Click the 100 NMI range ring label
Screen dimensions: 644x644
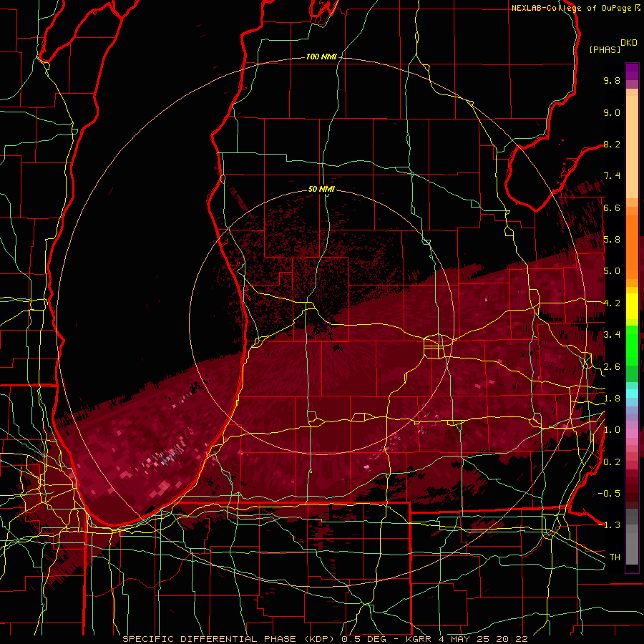click(321, 57)
